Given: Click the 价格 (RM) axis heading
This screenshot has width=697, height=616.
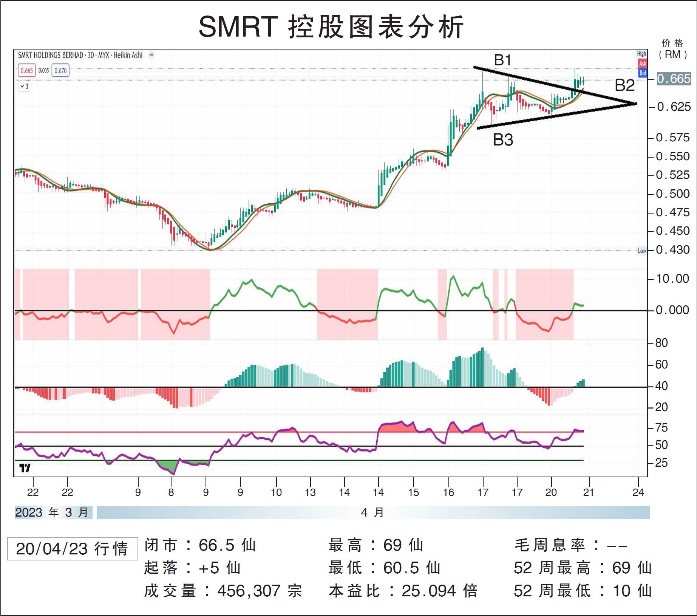Looking at the screenshot, I should click(673, 49).
